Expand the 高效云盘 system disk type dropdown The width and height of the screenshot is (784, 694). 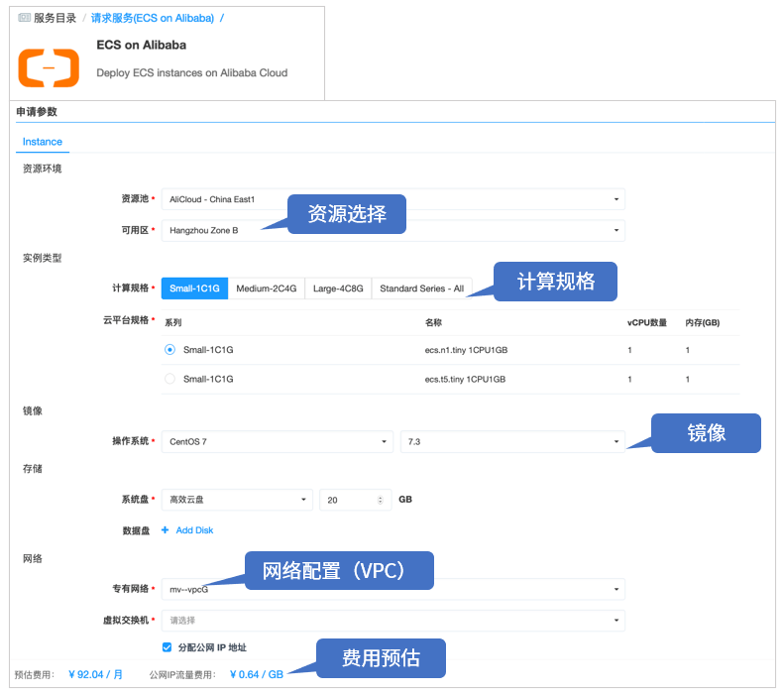click(237, 500)
